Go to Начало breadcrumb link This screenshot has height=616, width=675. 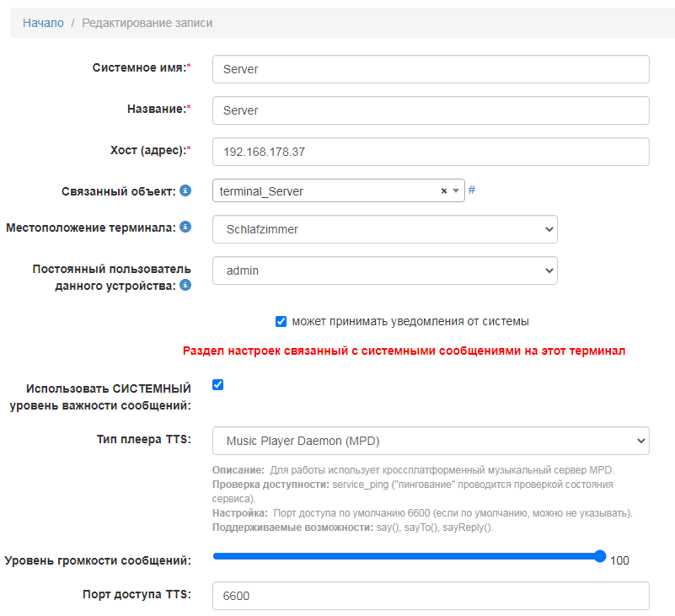click(x=43, y=23)
